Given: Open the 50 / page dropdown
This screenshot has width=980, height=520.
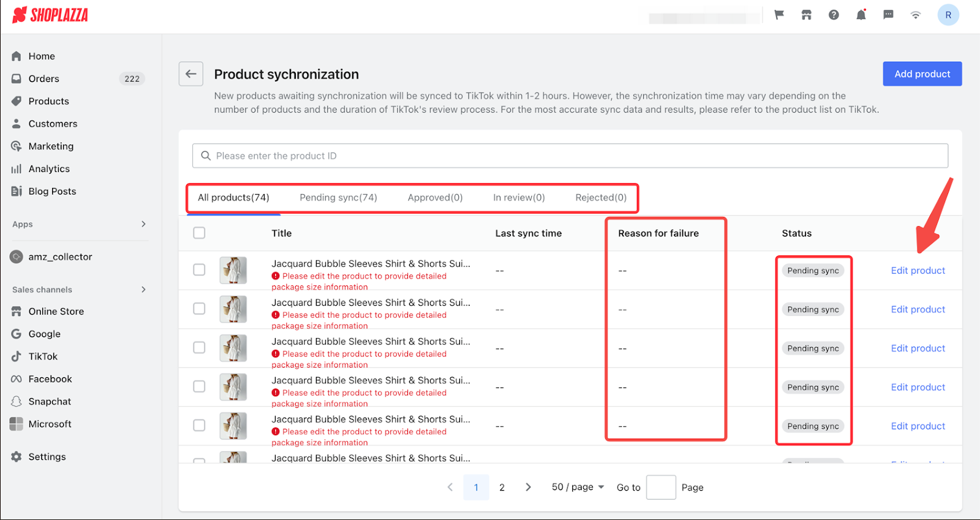Looking at the screenshot, I should click(x=578, y=487).
